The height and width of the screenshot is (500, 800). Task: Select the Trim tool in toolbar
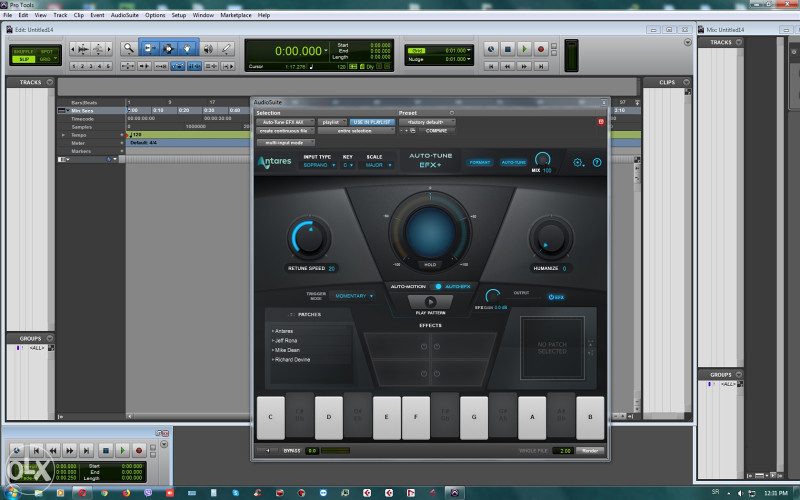[149, 49]
